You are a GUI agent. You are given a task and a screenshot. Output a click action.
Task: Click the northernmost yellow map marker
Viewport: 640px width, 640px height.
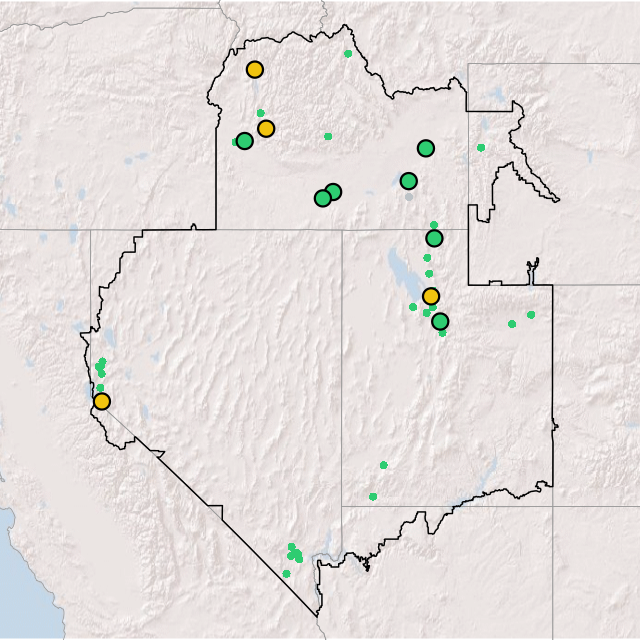(x=255, y=69)
